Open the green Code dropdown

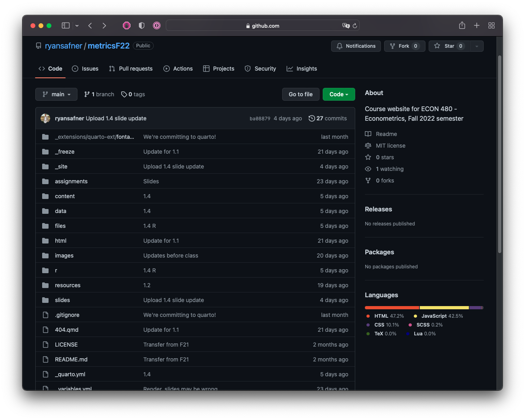click(x=338, y=94)
